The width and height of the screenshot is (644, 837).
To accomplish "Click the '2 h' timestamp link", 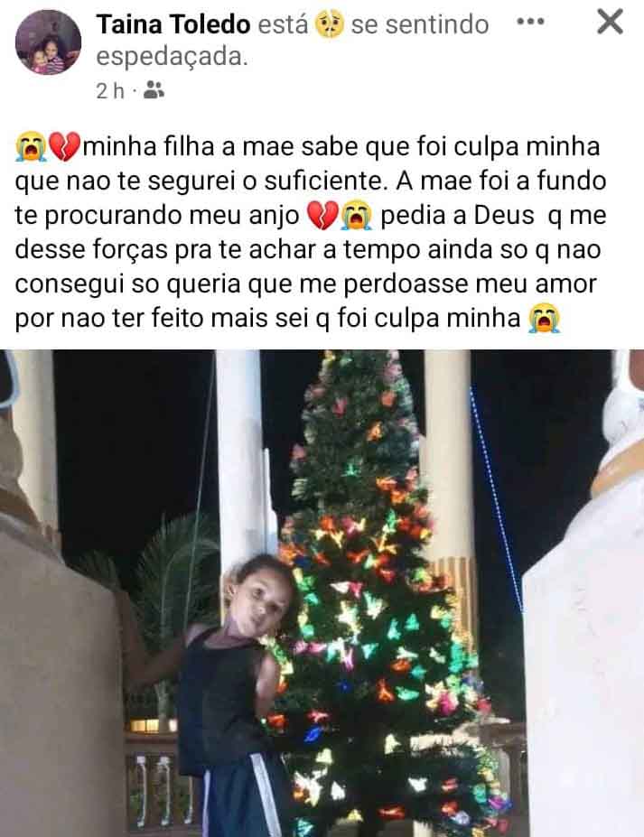I will pyautogui.click(x=110, y=91).
